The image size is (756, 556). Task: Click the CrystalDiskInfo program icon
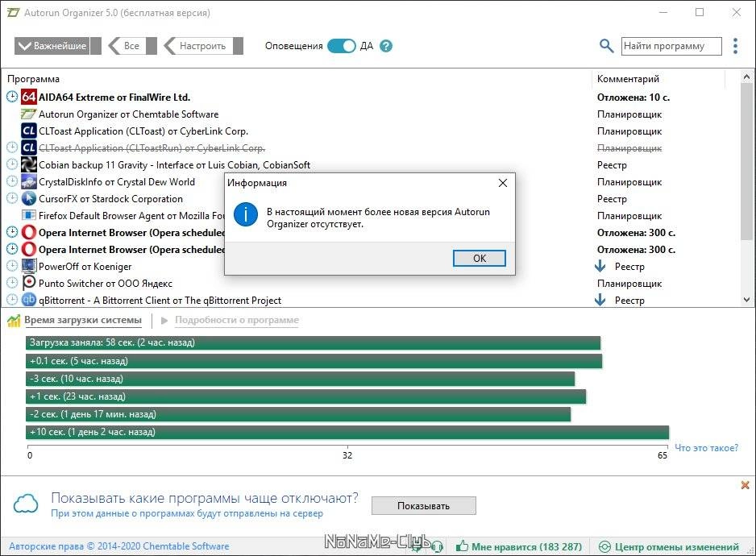click(28, 182)
